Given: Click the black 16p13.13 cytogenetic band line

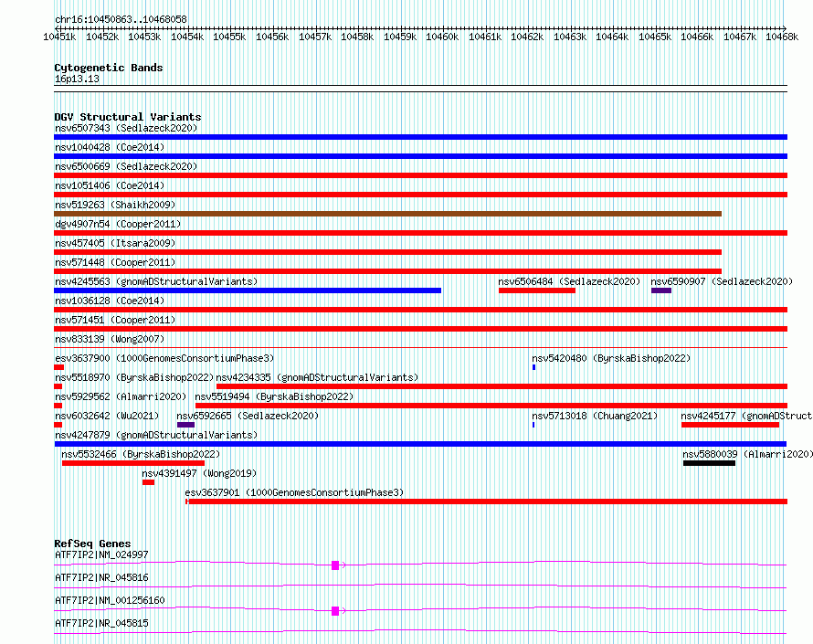Looking at the screenshot, I should point(420,89).
